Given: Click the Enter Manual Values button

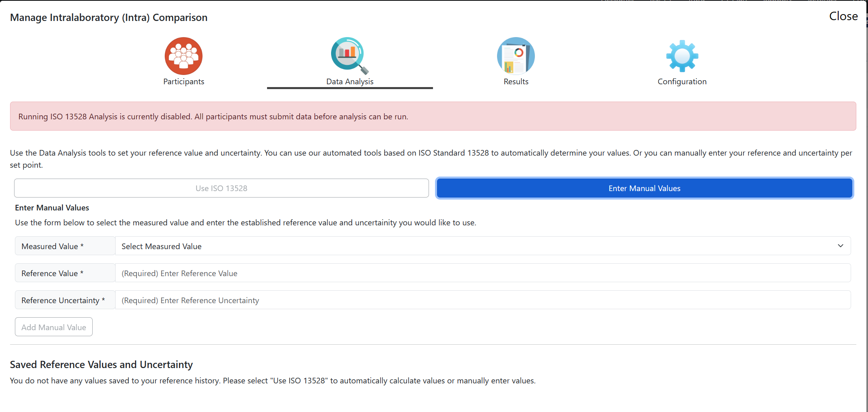Looking at the screenshot, I should point(644,188).
